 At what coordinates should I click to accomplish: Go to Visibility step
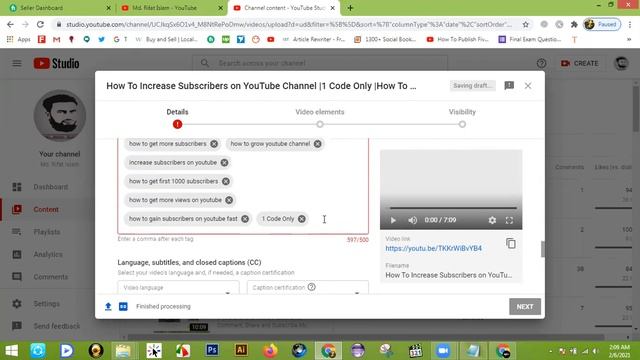pos(462,124)
